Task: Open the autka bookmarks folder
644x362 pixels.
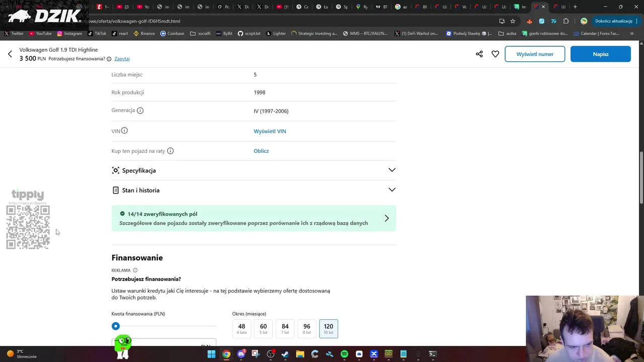Action: coord(507,34)
